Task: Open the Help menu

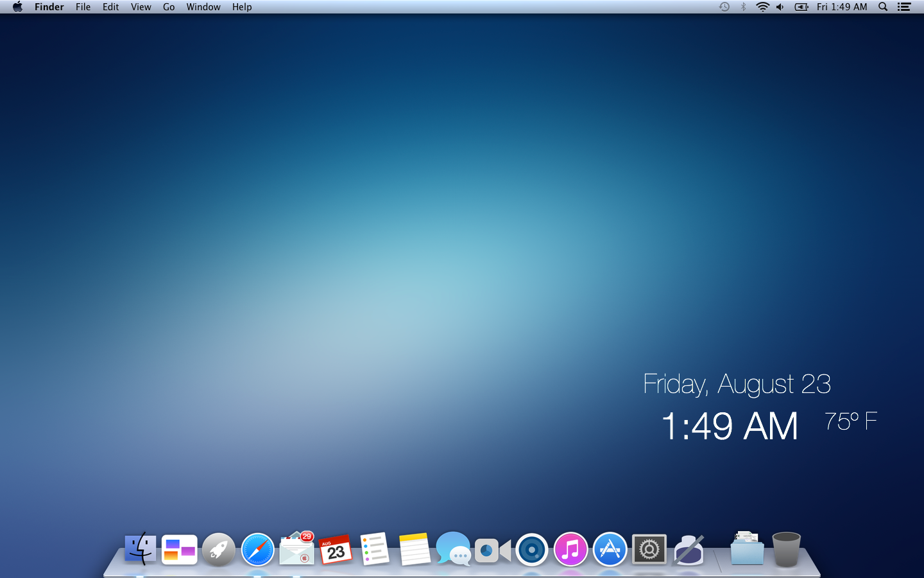Action: coord(242,7)
